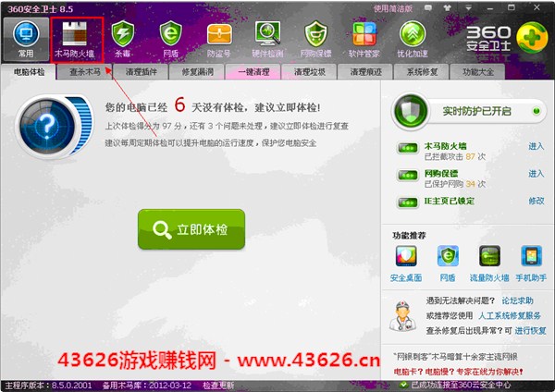Open the main menu dropdown arrow in title bar
This screenshot has width=555, height=392.
click(468, 7)
